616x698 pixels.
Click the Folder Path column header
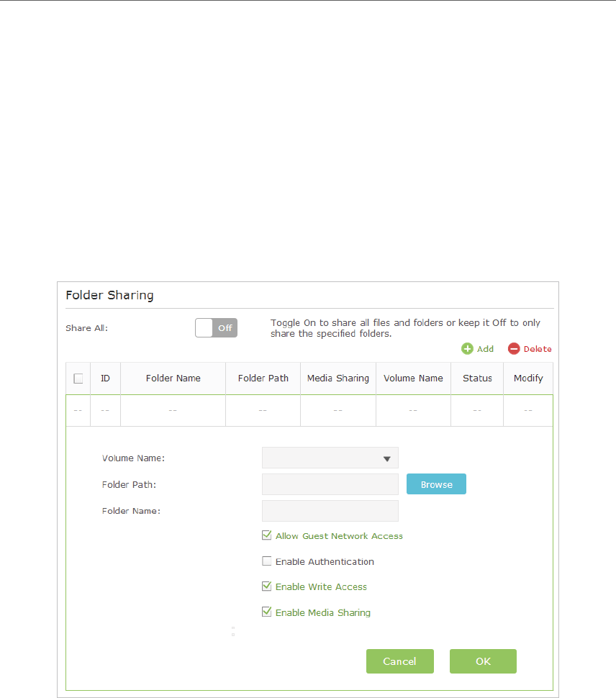(x=263, y=379)
